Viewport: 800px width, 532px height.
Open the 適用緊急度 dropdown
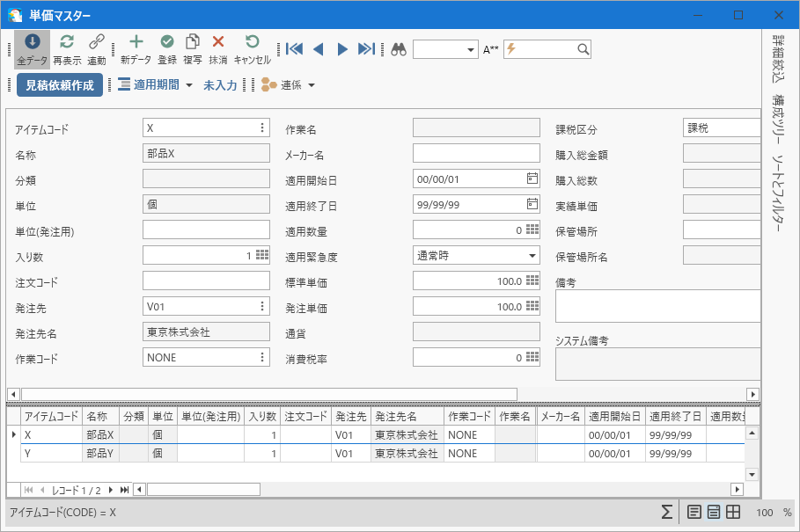[x=532, y=256]
